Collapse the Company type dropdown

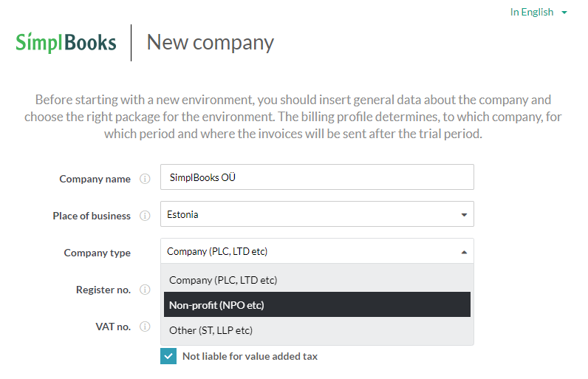click(317, 251)
